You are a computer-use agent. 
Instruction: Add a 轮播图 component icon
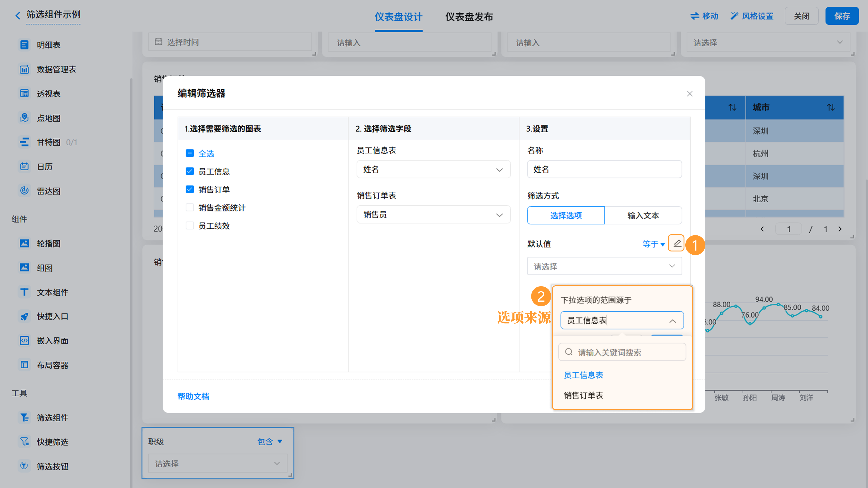24,243
